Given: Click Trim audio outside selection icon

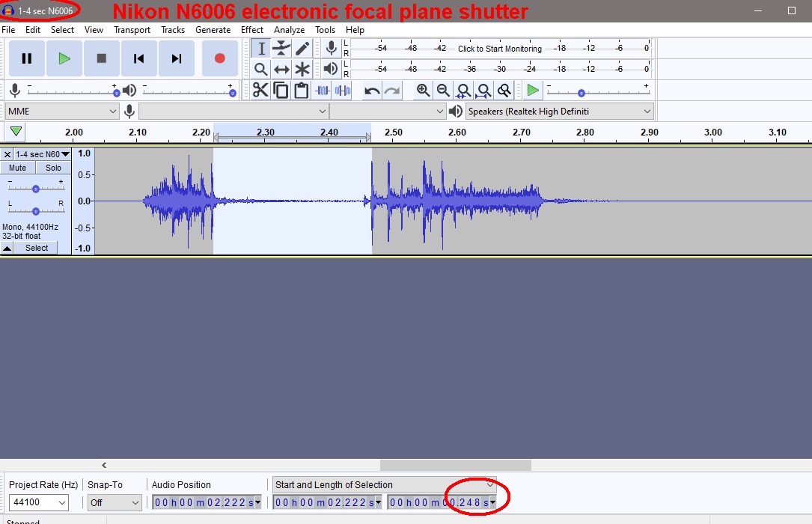Looking at the screenshot, I should [322, 91].
